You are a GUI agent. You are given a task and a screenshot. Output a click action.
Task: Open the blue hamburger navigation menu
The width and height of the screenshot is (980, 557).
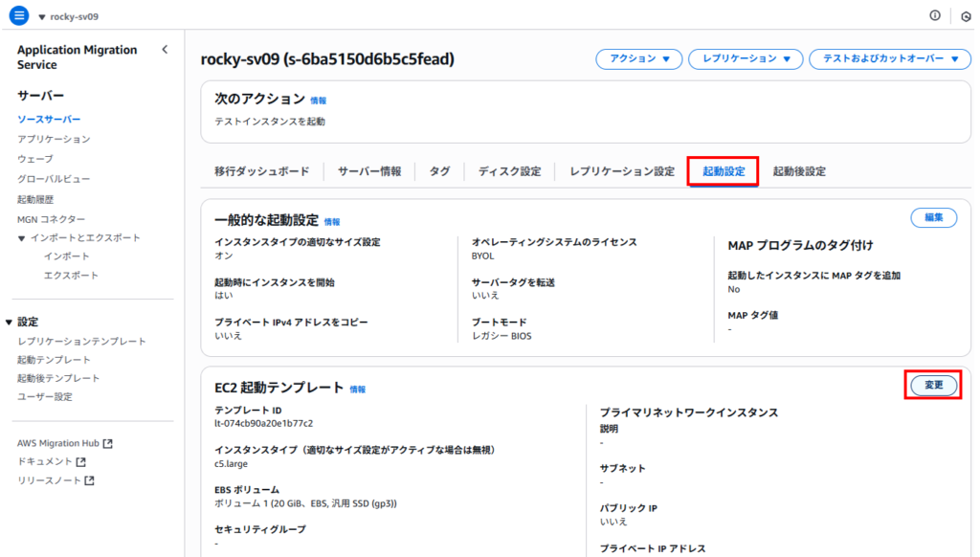(x=19, y=15)
